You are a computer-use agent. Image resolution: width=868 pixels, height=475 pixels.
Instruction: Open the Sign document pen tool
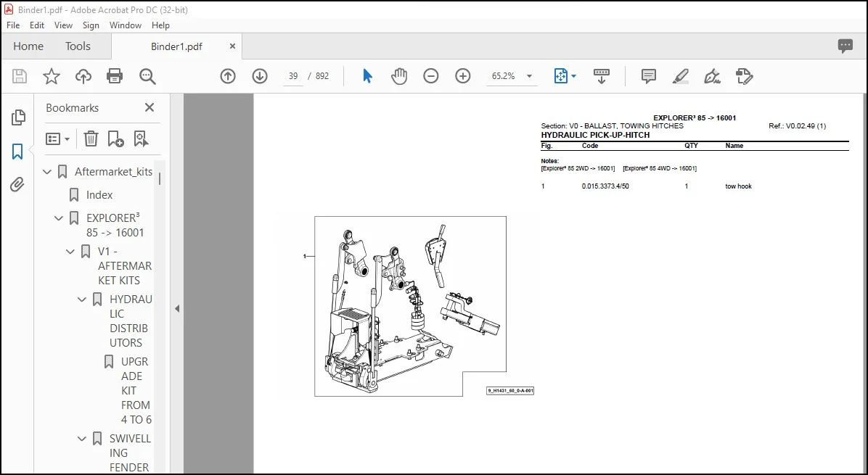[x=712, y=76]
